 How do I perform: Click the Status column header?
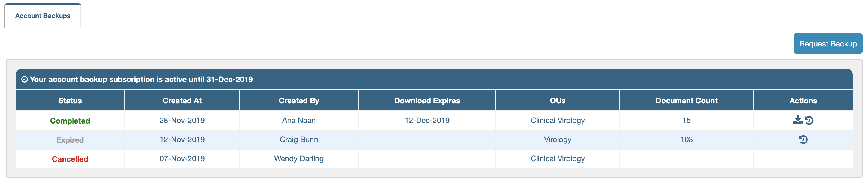coord(70,101)
